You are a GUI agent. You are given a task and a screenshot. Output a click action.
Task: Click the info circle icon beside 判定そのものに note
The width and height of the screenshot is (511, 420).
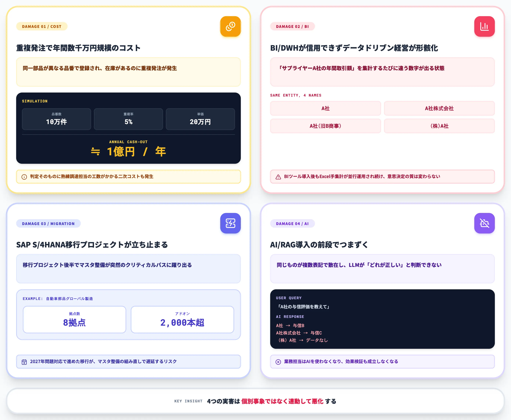coord(24,177)
